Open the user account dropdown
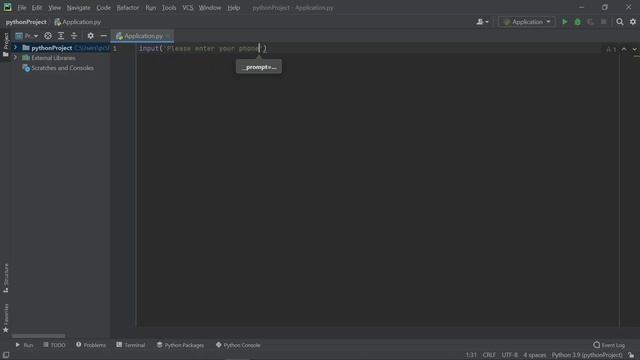640x360 pixels. point(482,22)
